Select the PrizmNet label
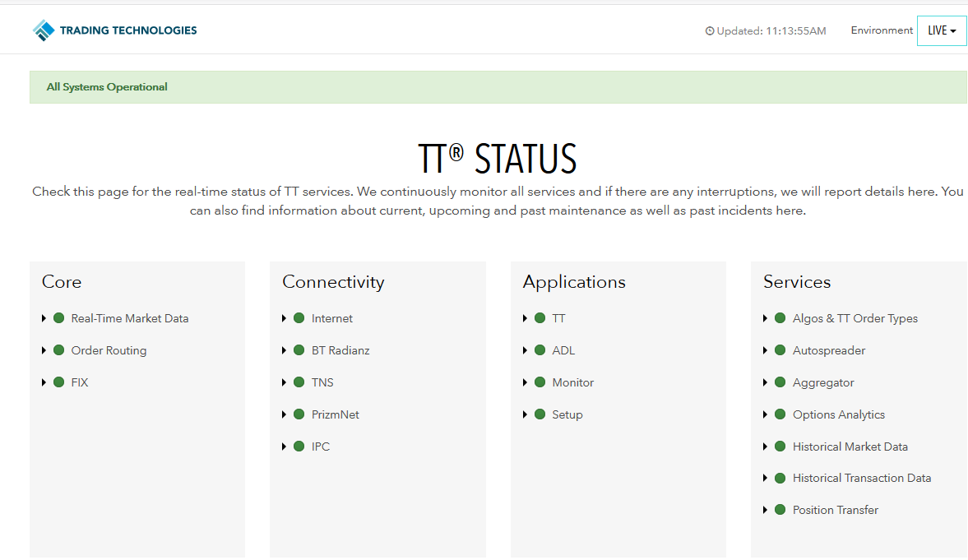The width and height of the screenshot is (968, 560). [336, 415]
